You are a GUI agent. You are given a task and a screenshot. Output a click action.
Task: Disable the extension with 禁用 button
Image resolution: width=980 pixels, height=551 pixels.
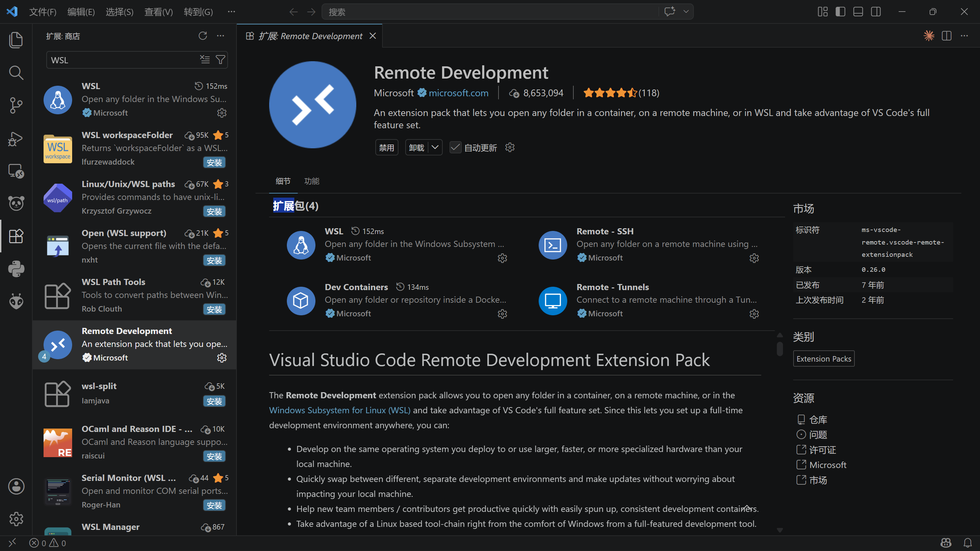pos(387,148)
